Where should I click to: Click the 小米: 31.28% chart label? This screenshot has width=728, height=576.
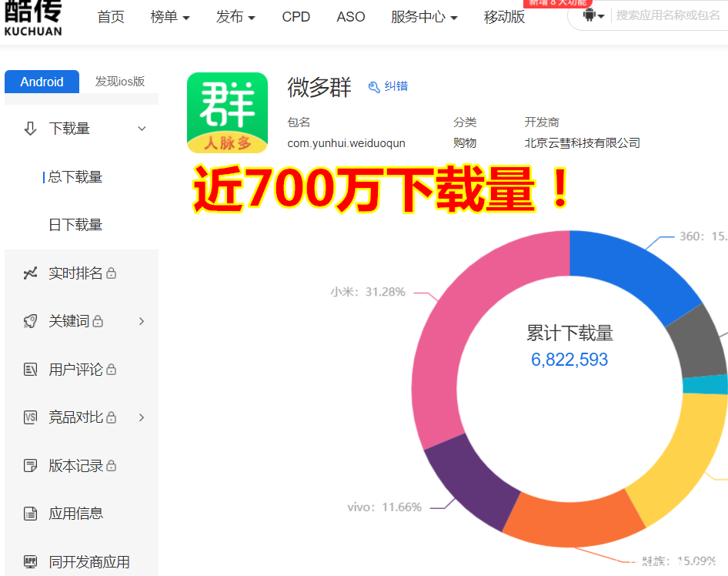point(368,292)
